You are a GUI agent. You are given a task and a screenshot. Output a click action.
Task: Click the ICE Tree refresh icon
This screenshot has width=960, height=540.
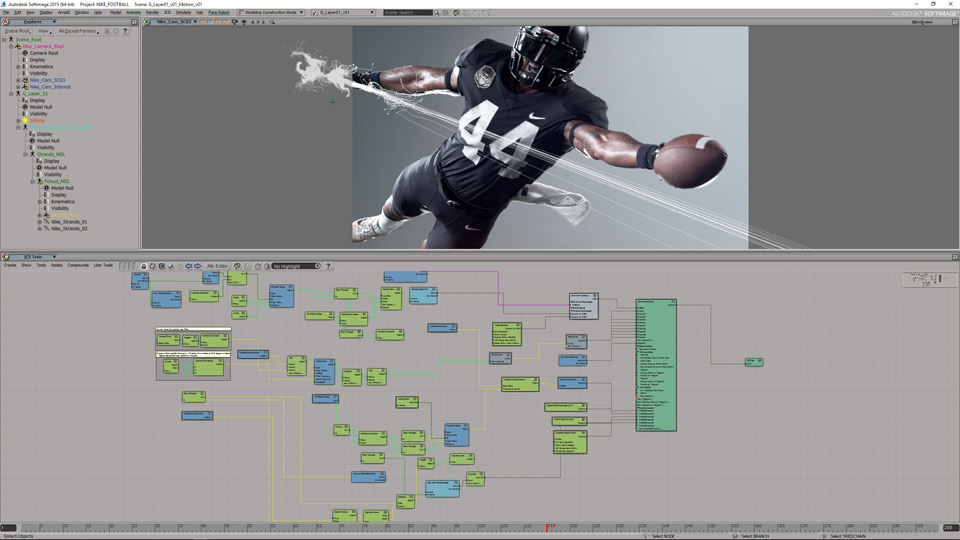[152, 266]
